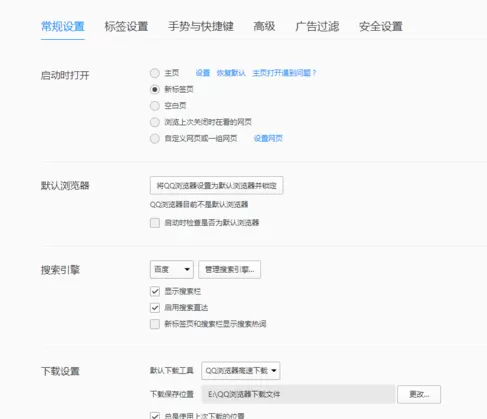The height and width of the screenshot is (419, 487).
Task: Uncheck the 显示搜索栏 checkbox
Action: (155, 291)
